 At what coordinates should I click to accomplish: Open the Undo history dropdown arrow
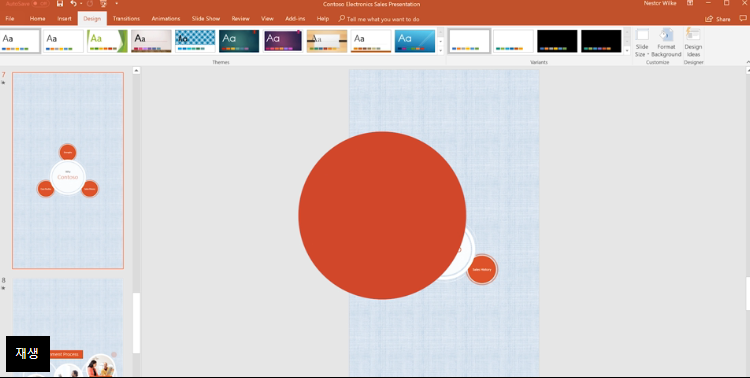(81, 4)
